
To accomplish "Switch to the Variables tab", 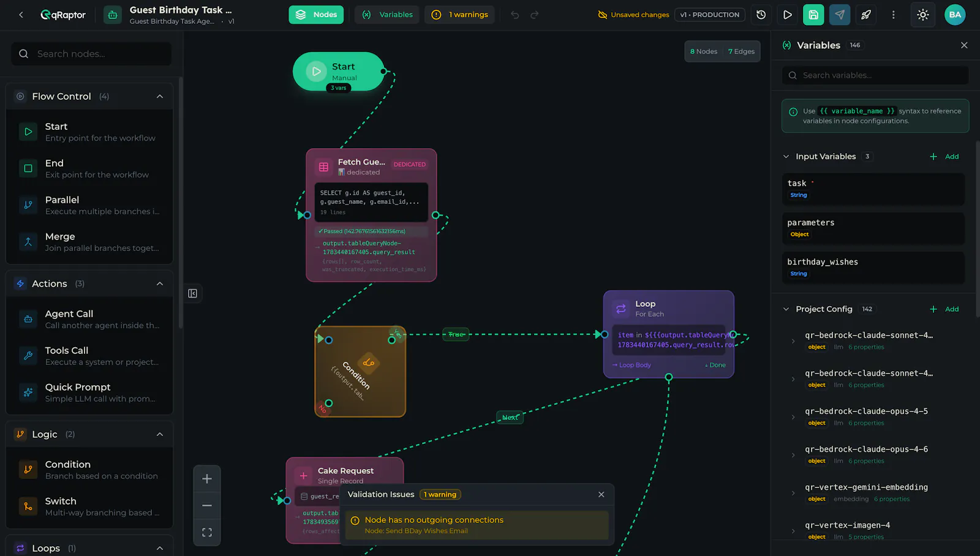I will 387,15.
